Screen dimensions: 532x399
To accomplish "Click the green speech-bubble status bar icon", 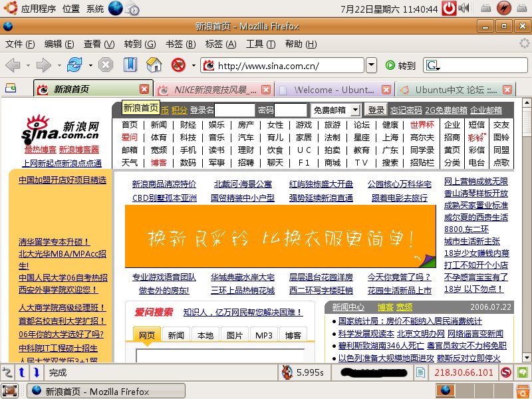I will 523,372.
